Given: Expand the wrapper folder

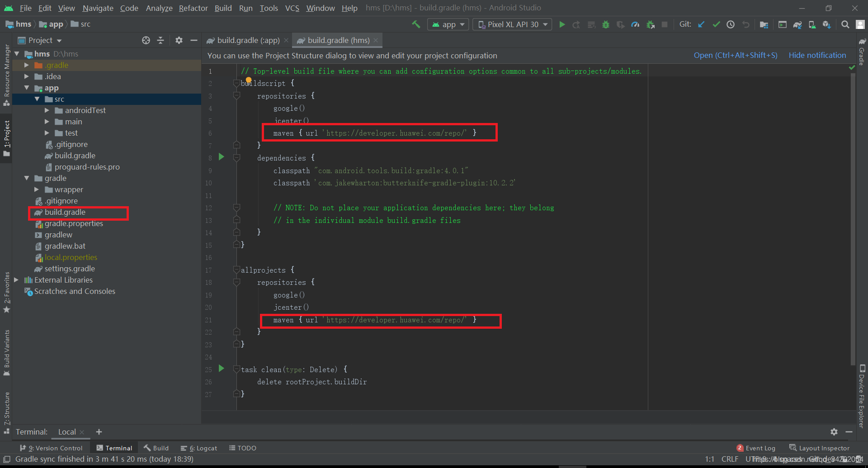Looking at the screenshot, I should point(37,189).
